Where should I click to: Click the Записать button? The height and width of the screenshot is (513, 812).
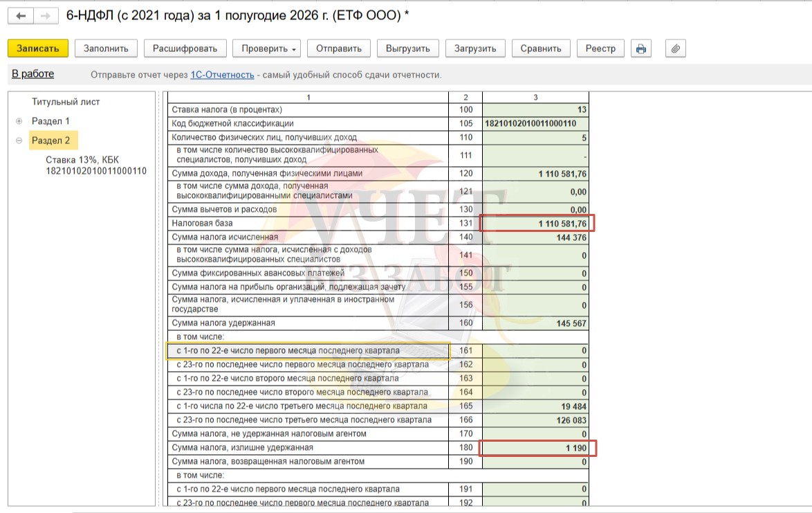click(38, 48)
